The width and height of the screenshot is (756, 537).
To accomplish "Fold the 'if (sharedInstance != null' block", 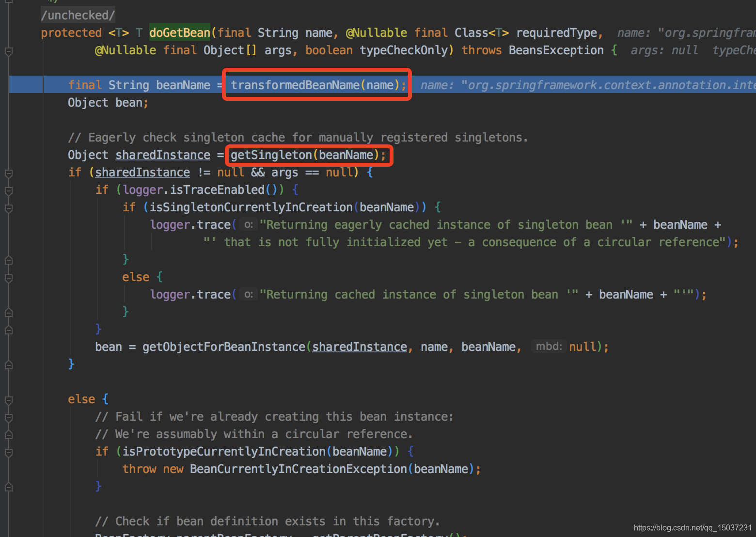I will point(8,173).
